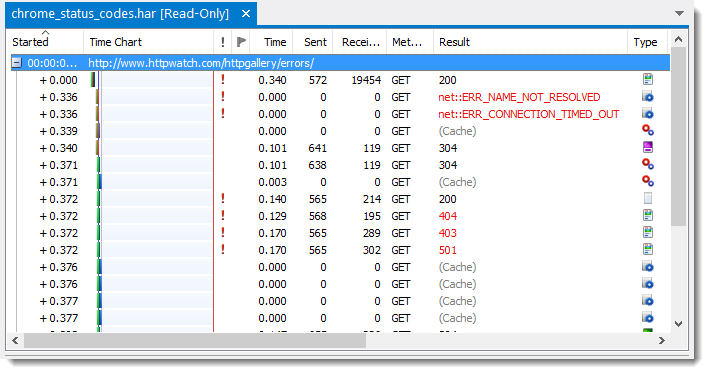The width and height of the screenshot is (709, 374).
Task: Select the 0.129 time cell
Action: 272,216
